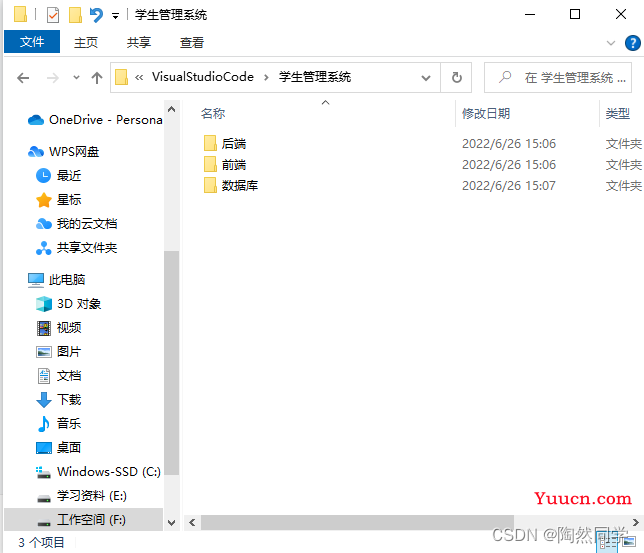Go forward with the right arrow
Image resolution: width=644 pixels, height=553 pixels.
pos(53,78)
